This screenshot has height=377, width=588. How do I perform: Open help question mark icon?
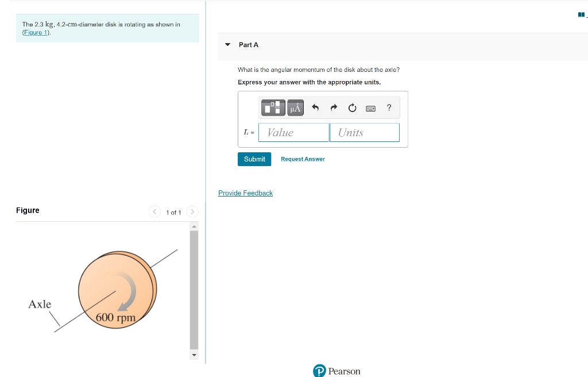389,108
